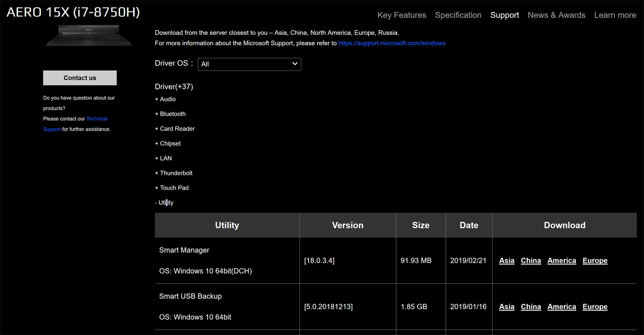Expand the Bluetooth driver section
The height and width of the screenshot is (335, 644).
[170, 114]
